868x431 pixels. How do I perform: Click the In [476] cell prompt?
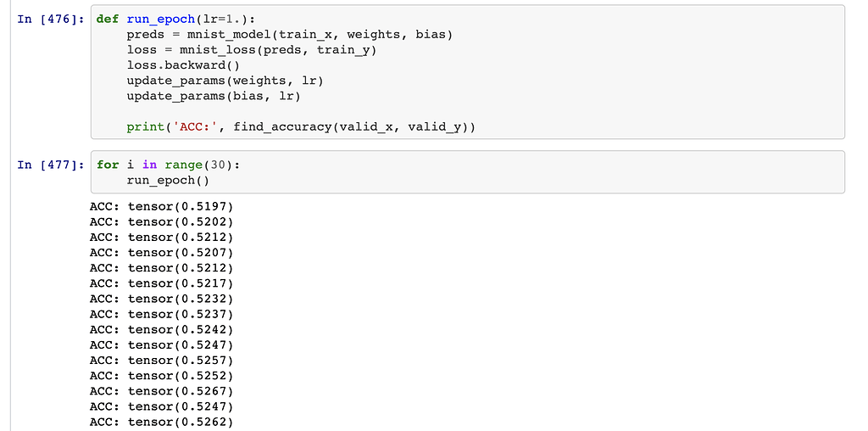click(50, 20)
